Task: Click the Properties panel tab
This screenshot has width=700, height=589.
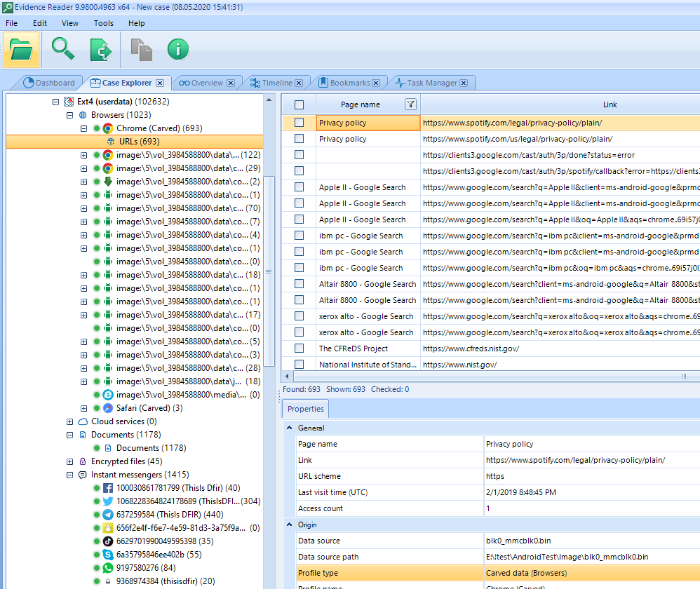Action: (305, 409)
